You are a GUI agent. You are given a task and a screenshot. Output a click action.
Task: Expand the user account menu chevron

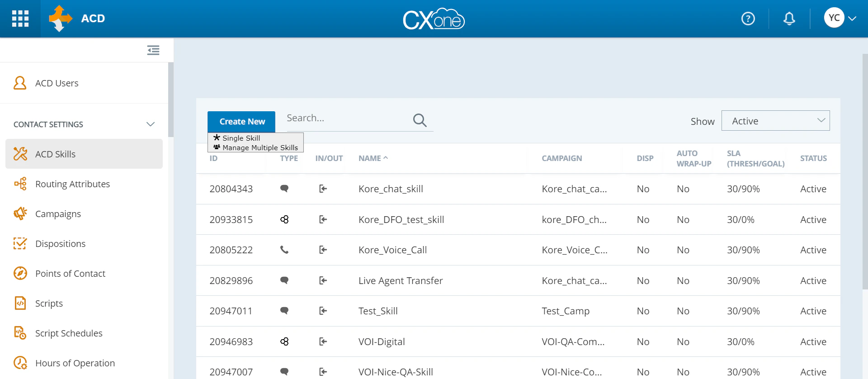click(x=853, y=19)
